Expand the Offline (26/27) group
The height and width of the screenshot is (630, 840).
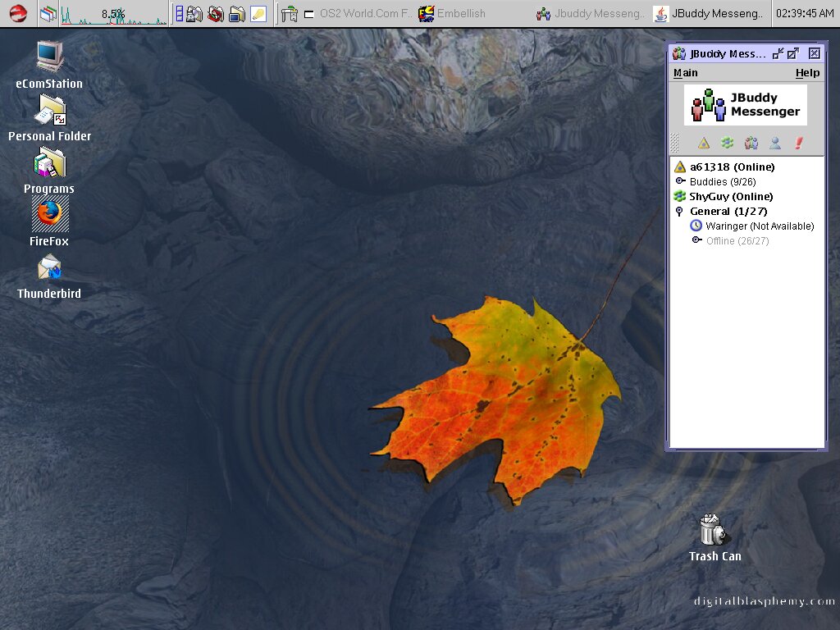point(696,240)
